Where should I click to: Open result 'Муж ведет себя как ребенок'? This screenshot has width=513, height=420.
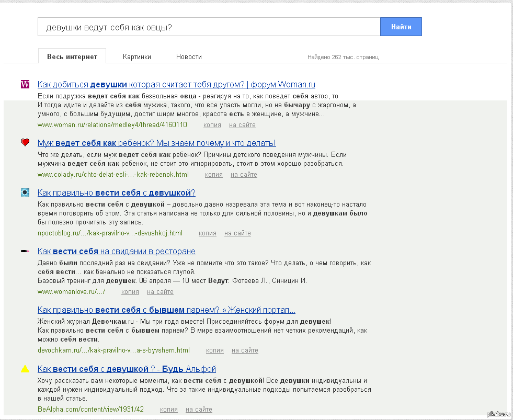pos(157,143)
